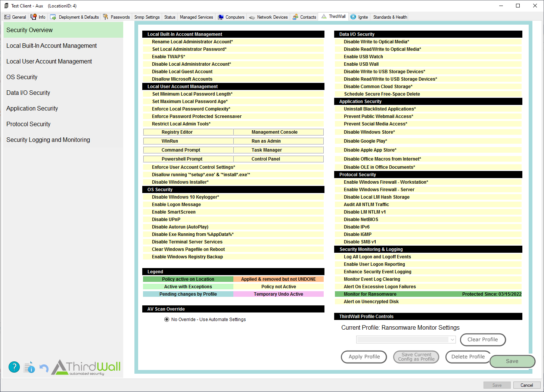Viewport: 544px width, 392px height.
Task: Click the Contacts tab people icon
Action: coord(295,17)
